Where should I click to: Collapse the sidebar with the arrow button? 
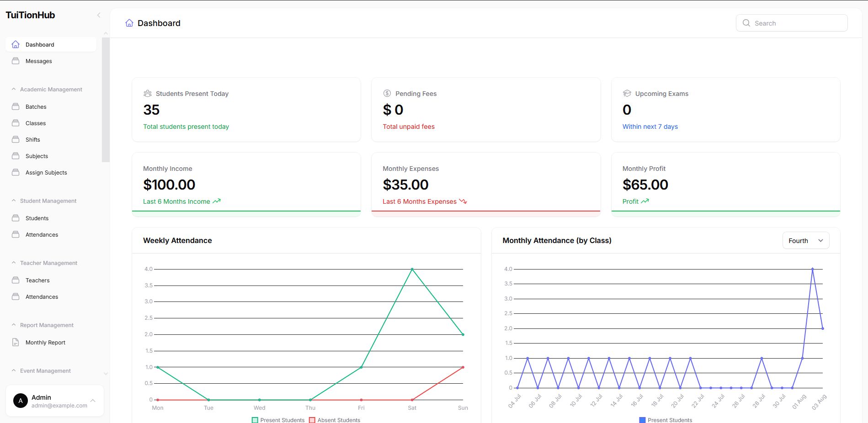coord(99,15)
